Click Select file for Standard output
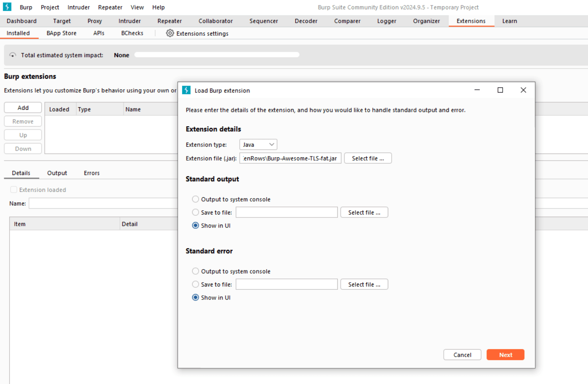Screen dimensions: 588x384 (x=364, y=212)
